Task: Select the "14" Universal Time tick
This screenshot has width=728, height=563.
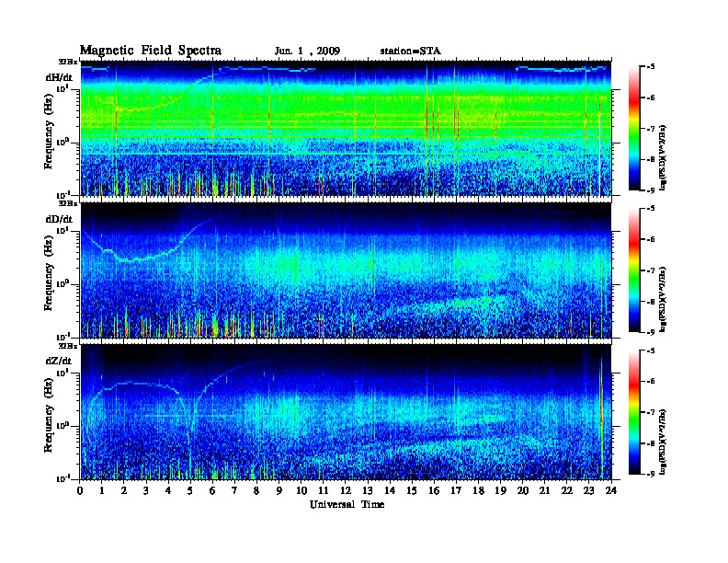Action: click(390, 491)
